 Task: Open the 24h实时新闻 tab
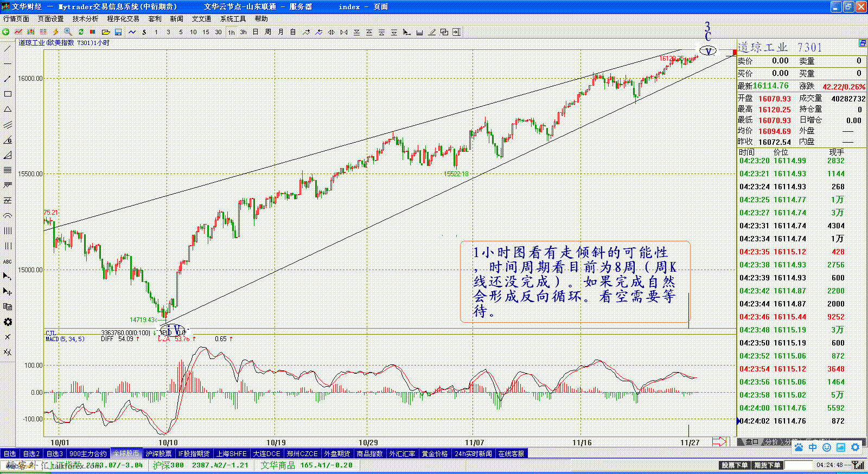(x=473, y=453)
